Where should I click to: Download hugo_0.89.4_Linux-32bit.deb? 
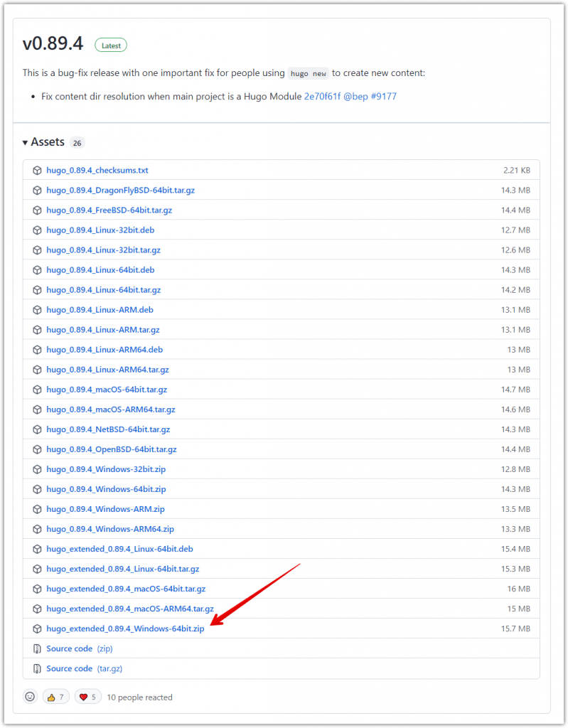coord(100,230)
